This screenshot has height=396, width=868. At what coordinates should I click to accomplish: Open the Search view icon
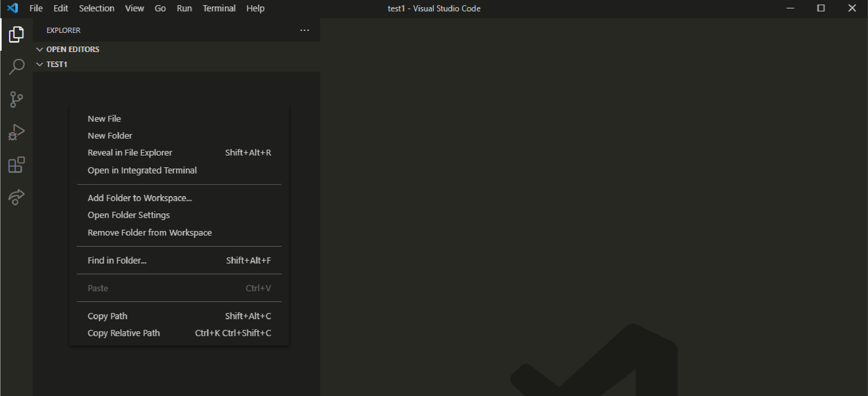point(16,67)
